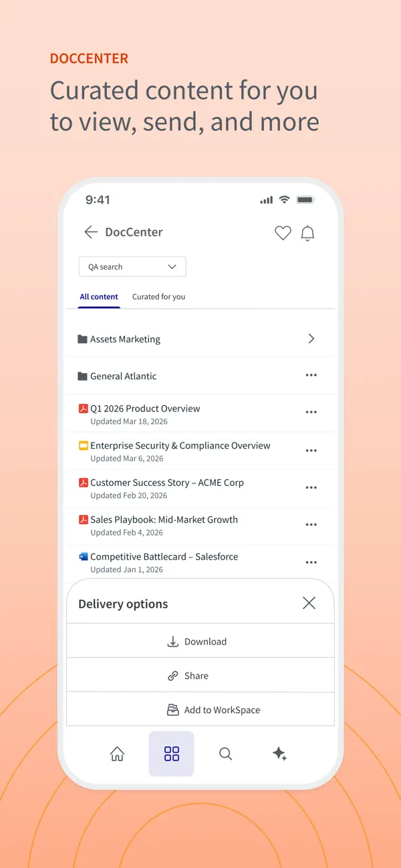The height and width of the screenshot is (868, 401).
Task: Open notifications with the bell icon
Action: pyautogui.click(x=307, y=233)
